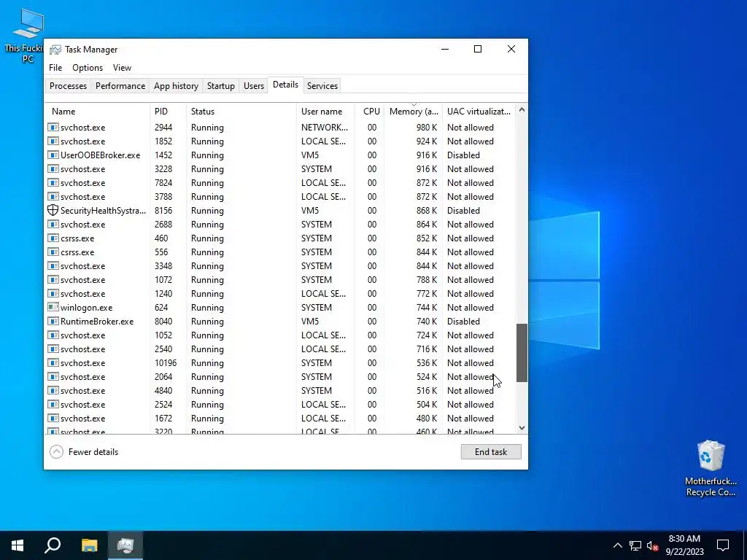Sort by the User name column header
Screen dimensions: 747x560
point(326,112)
